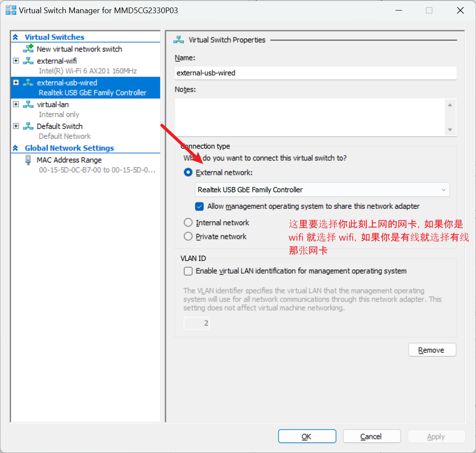Click the Default Switch network icon
This screenshot has height=453, width=476.
(x=28, y=126)
